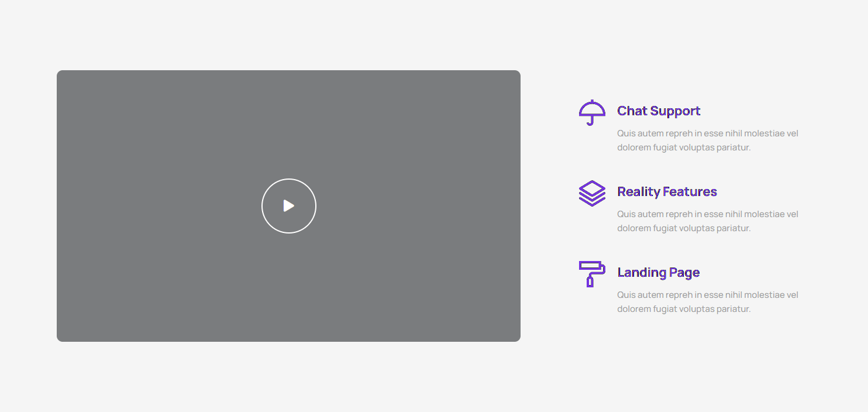
Task: Click first description line under Reality Features
Action: pos(707,214)
